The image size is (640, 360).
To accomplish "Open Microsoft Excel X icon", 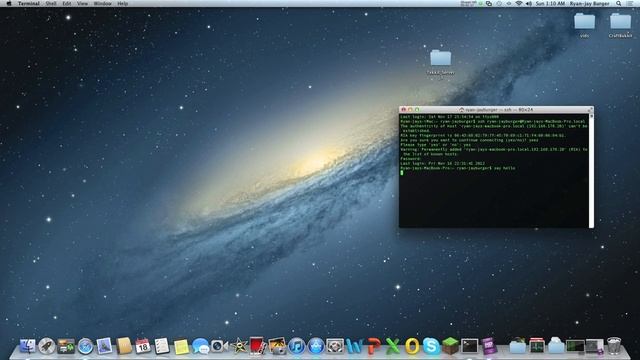I will coord(393,346).
